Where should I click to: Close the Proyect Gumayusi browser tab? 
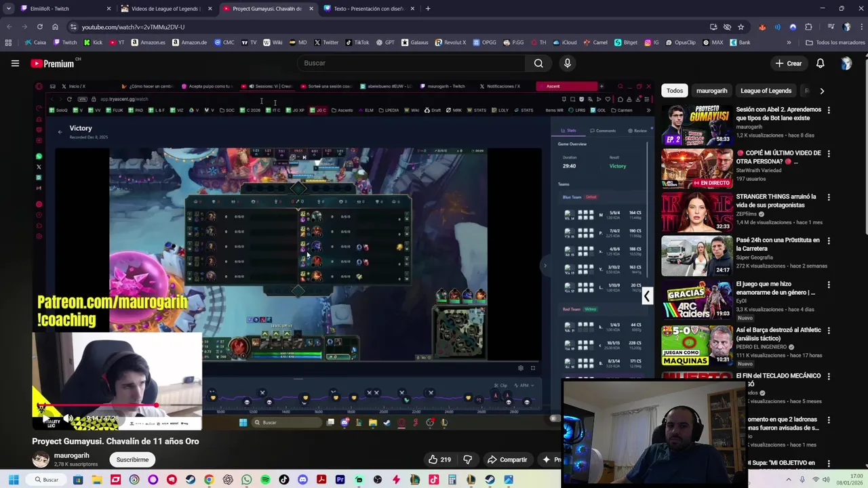click(x=311, y=9)
